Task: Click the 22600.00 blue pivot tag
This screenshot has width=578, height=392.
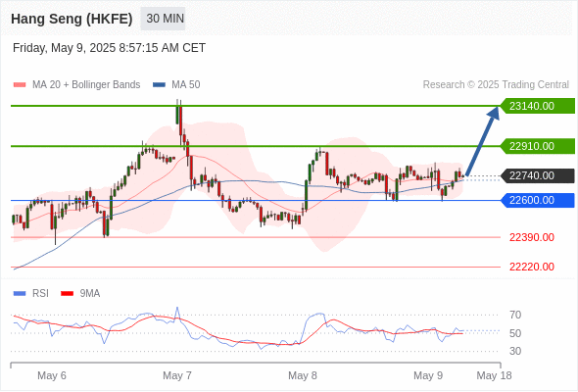Action: [538, 200]
